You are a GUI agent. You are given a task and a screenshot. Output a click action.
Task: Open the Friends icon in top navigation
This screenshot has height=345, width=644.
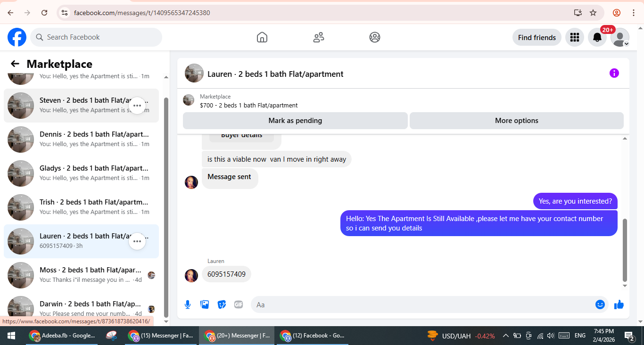click(x=319, y=37)
